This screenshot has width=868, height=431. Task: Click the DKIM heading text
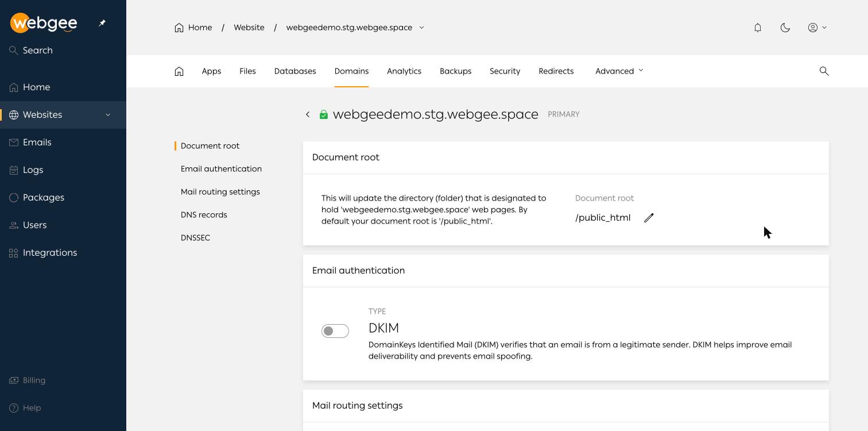tap(383, 328)
